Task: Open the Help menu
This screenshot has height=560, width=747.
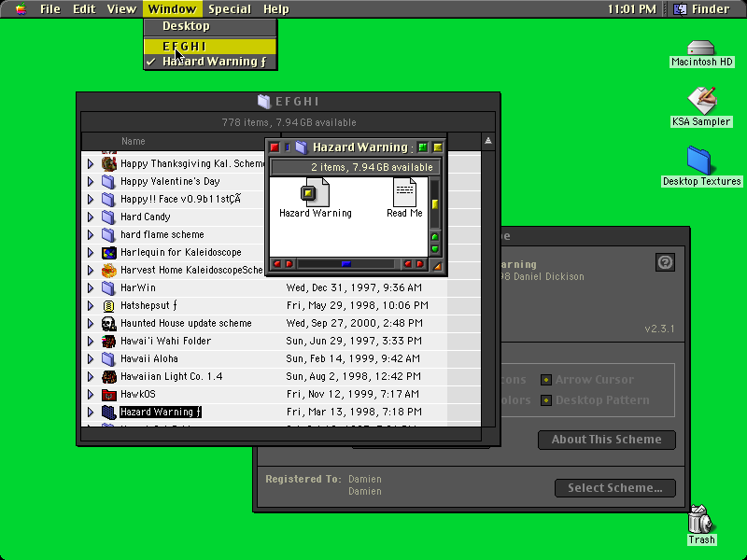Action: pyautogui.click(x=276, y=9)
